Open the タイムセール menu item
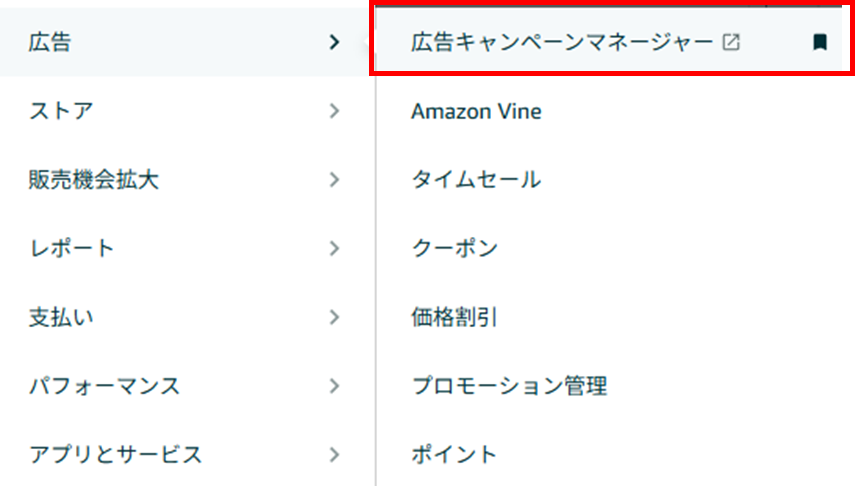The image size is (855, 486). point(476,180)
